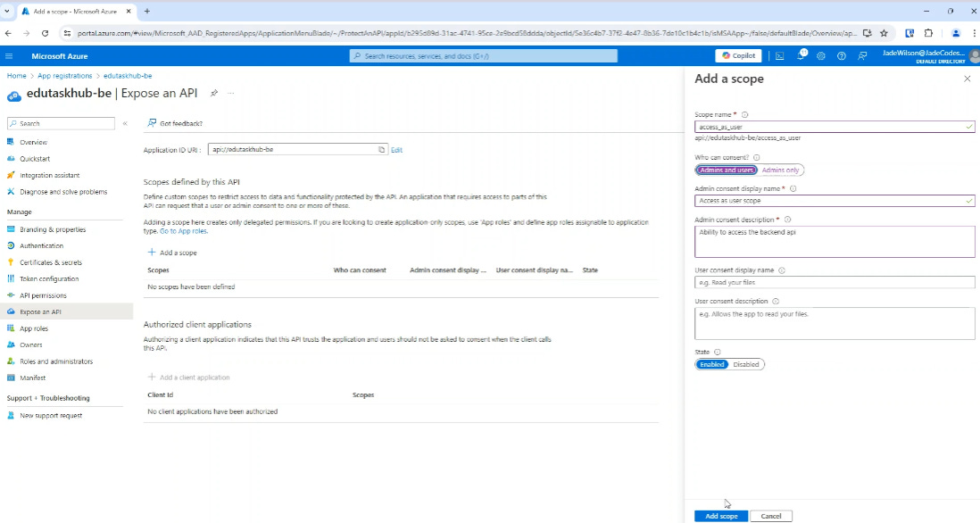Close the Add a scope panel

click(x=967, y=79)
